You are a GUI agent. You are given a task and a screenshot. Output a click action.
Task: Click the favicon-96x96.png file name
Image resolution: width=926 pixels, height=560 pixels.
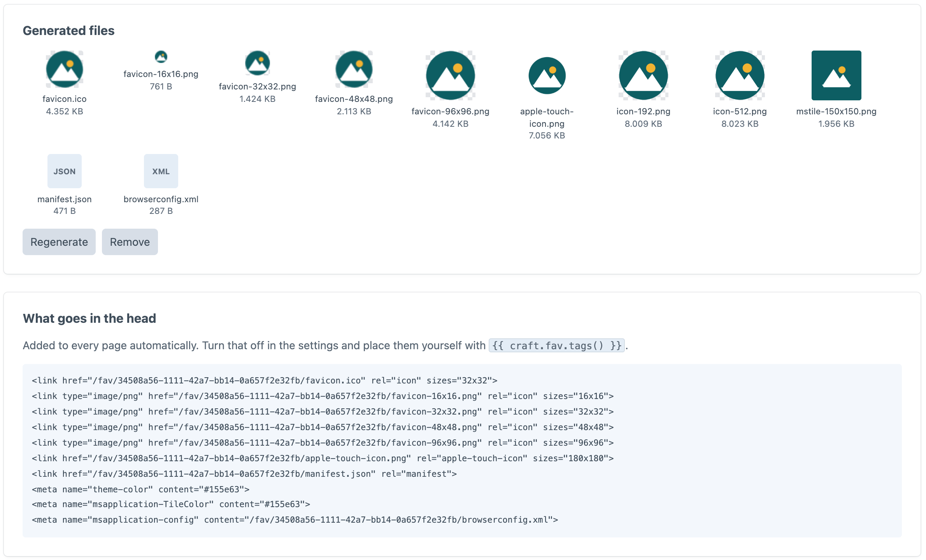(x=451, y=111)
